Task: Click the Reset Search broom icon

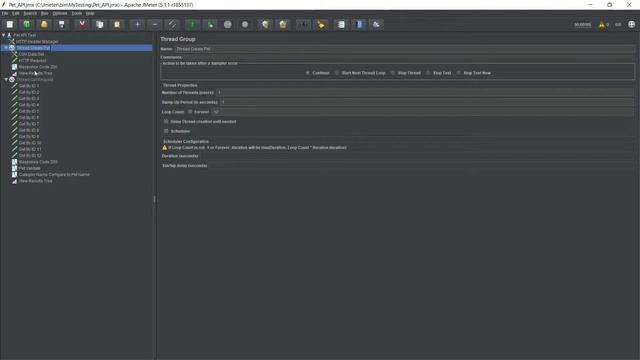Action: (x=321, y=24)
